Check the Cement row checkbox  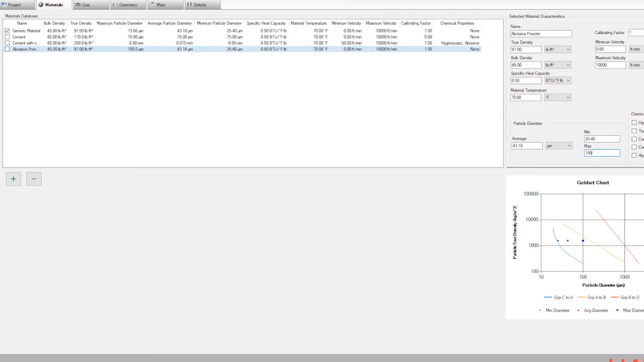pos(7,37)
